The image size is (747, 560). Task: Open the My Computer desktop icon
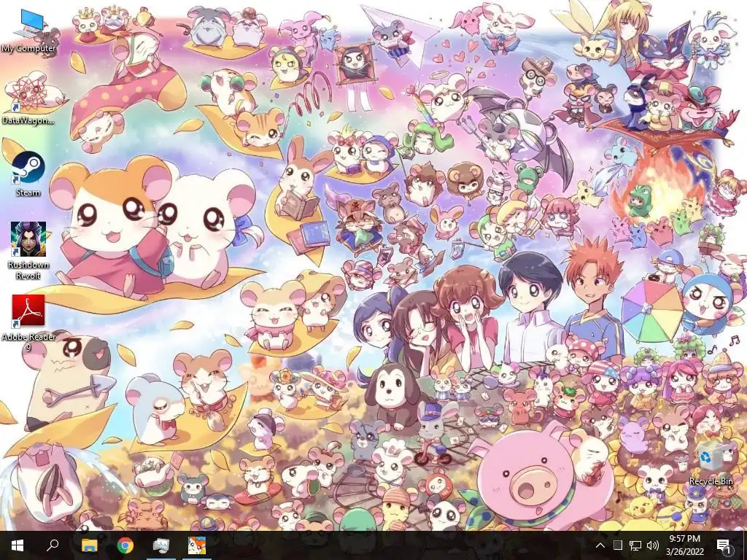tap(28, 31)
